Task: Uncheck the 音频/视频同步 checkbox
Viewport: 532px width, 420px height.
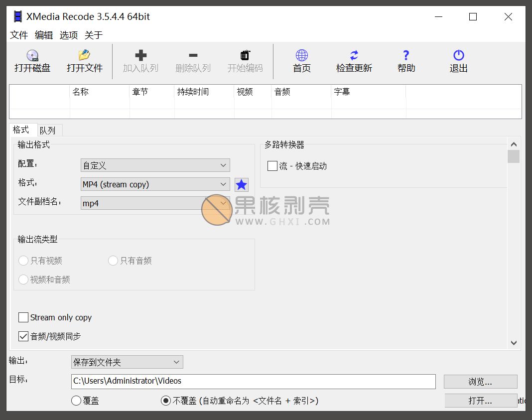Action: pos(23,336)
